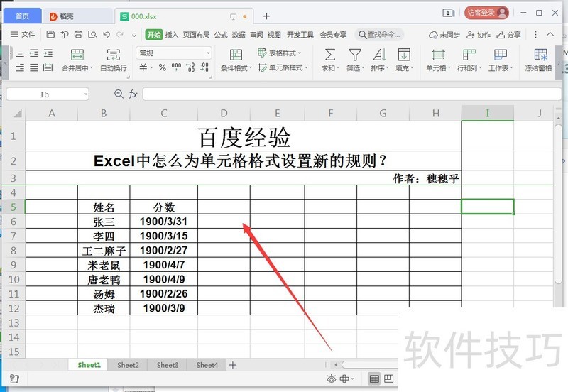This screenshot has height=392, width=568.
Task: Select Sheet2 tab
Action: (128, 365)
